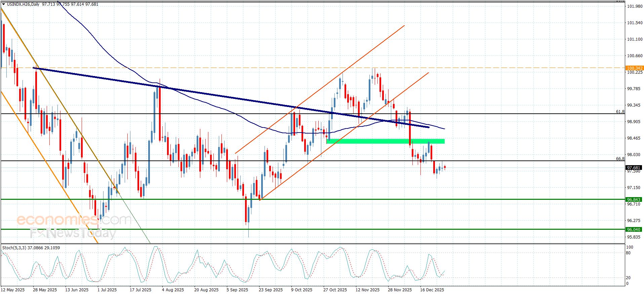Select the green 96.843 support level label
The width and height of the screenshot is (644, 294).
point(634,199)
